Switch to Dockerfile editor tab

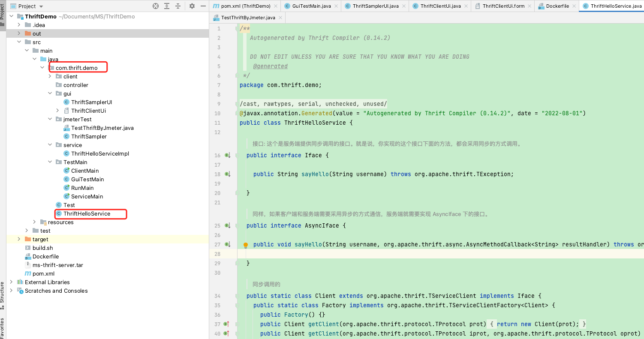pos(557,6)
